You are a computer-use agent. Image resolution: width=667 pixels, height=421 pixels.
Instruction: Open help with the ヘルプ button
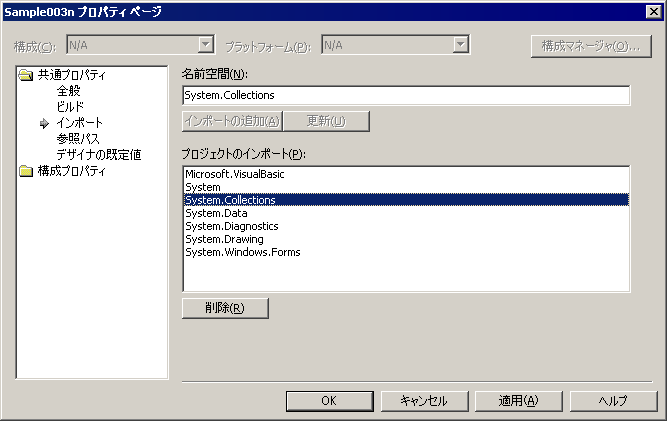(x=613, y=401)
